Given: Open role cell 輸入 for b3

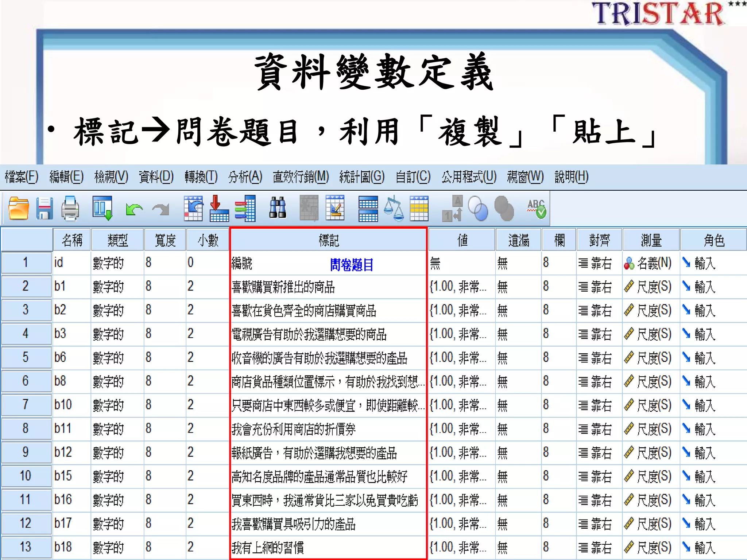Looking at the screenshot, I should pos(714,334).
